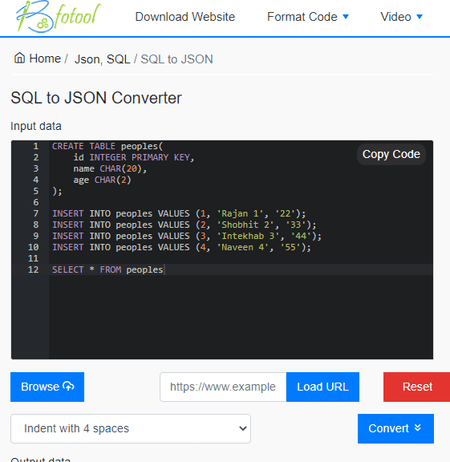Open the Json, SQL breadcrumb link

(x=102, y=59)
